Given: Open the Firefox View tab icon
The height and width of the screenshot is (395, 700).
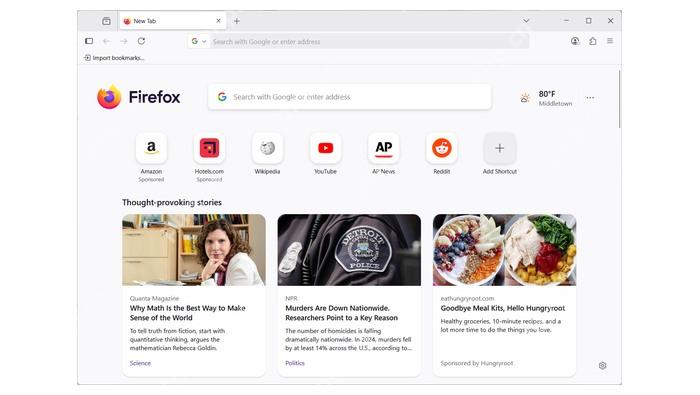Looking at the screenshot, I should (106, 21).
